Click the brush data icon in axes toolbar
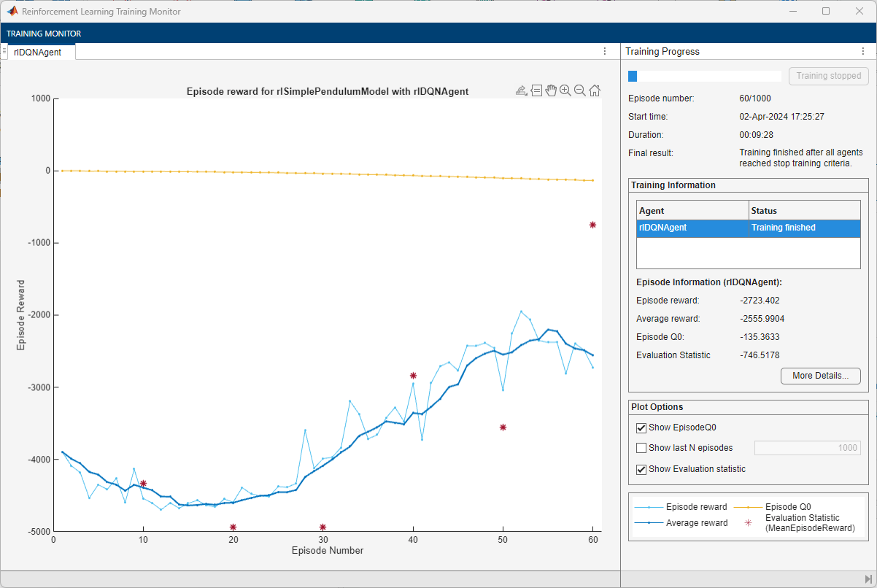Viewport: 877px width, 588px height. 522,90
